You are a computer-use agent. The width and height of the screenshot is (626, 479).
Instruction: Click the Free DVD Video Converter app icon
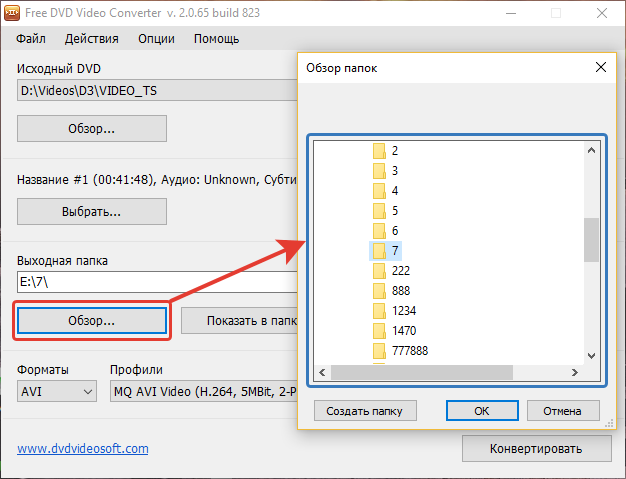[x=12, y=12]
